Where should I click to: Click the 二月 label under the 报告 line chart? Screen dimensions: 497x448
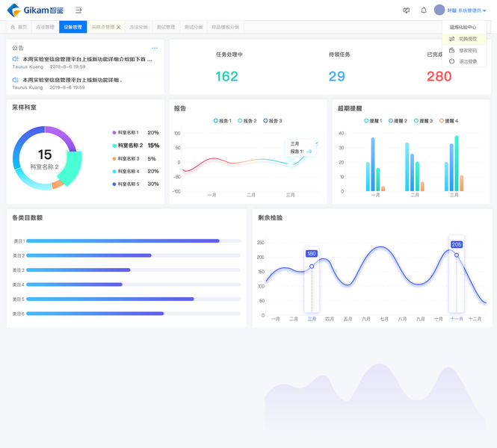coord(251,195)
